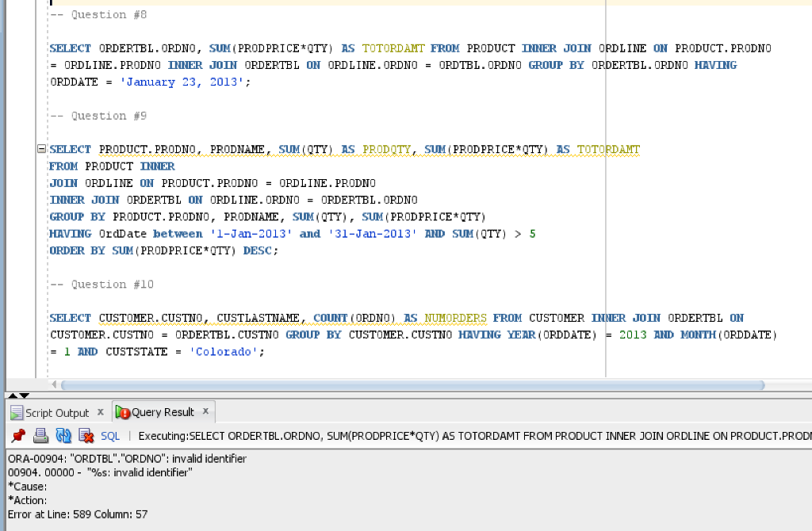Switch to the Script Output tab
812x531 pixels.
57,413
